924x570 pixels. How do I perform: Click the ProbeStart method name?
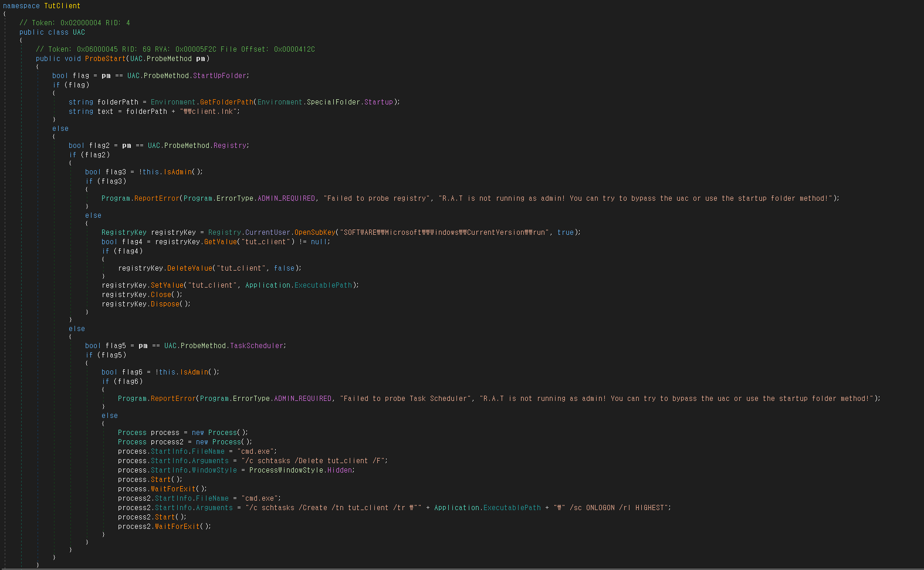point(105,59)
